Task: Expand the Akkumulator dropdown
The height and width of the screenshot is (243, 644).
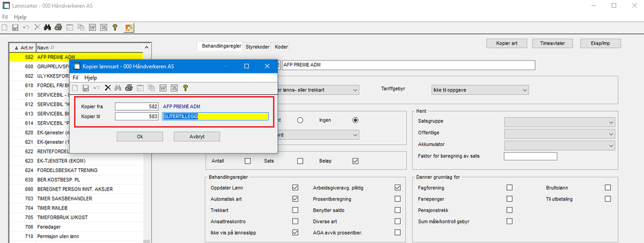Action: pyautogui.click(x=560, y=145)
